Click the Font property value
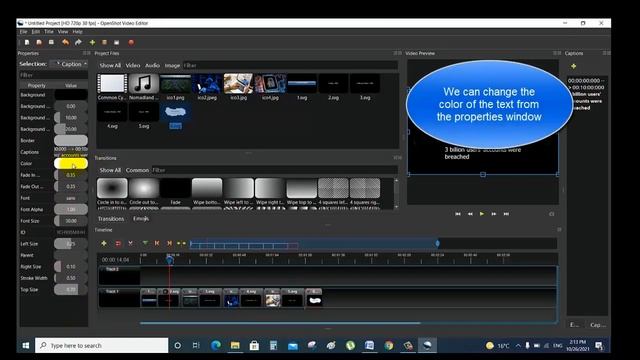Image resolution: width=640 pixels, height=360 pixels. (71, 198)
